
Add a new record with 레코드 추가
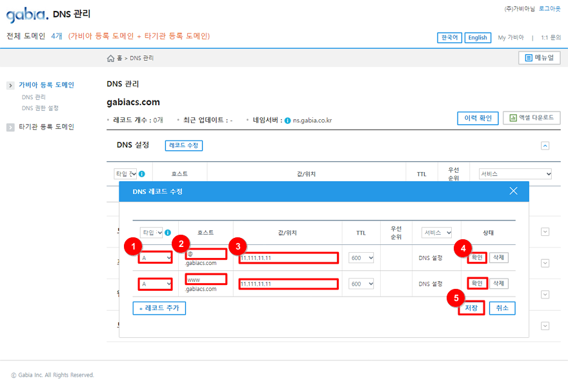point(159,308)
